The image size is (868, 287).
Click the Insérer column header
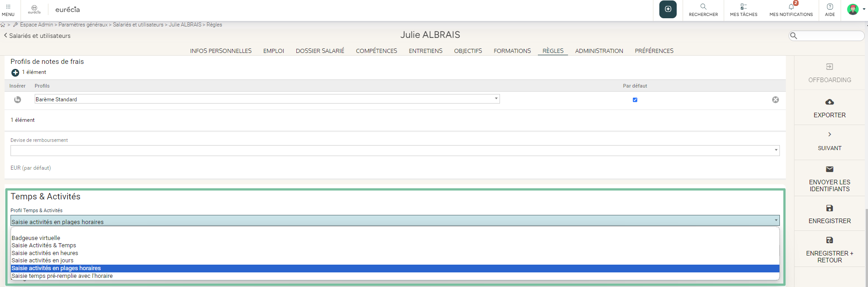point(17,86)
